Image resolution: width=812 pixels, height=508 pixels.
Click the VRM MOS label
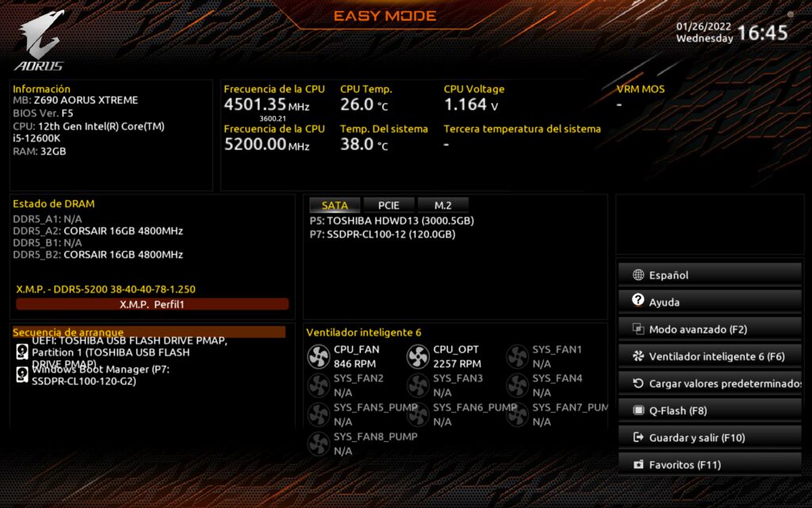pyautogui.click(x=641, y=89)
